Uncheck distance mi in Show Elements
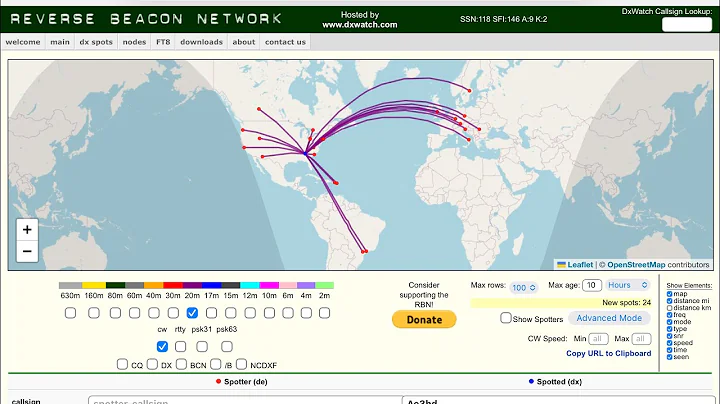 [669, 301]
